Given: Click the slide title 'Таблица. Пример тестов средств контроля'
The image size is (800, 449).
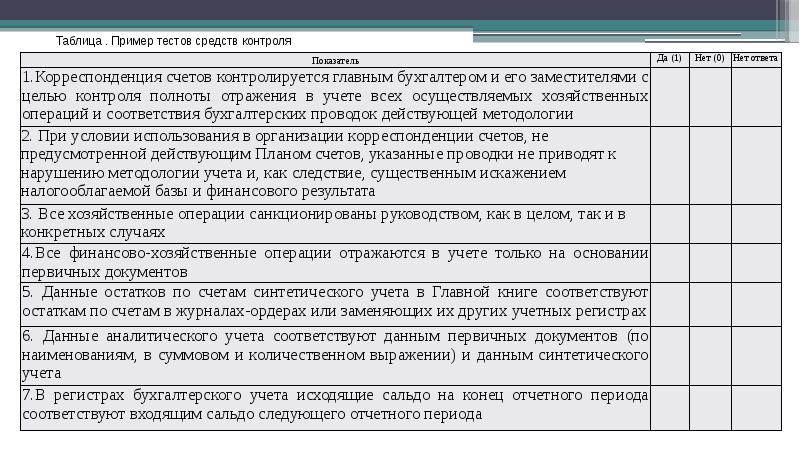Looking at the screenshot, I should [174, 42].
